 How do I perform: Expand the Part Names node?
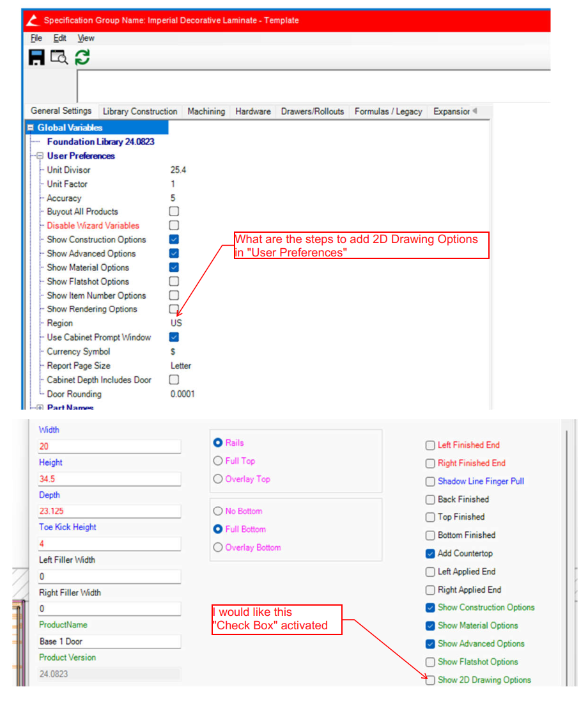pyautogui.click(x=40, y=407)
